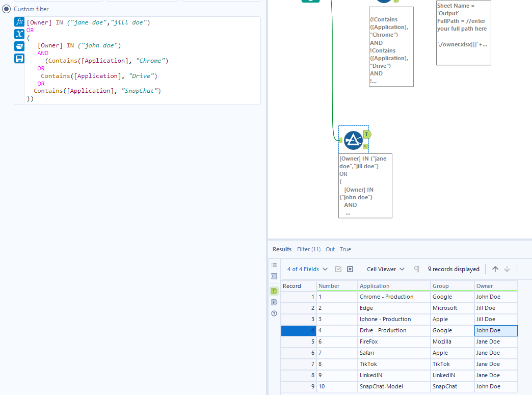532x395 pixels.
Task: Click the Help question-mark icon in the Results sidebar
Action: tap(274, 313)
